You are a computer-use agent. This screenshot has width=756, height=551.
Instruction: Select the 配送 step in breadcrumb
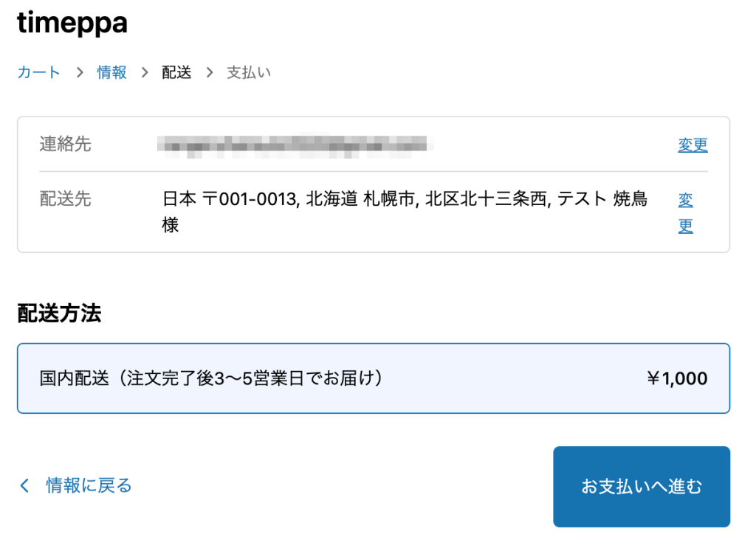pos(176,72)
